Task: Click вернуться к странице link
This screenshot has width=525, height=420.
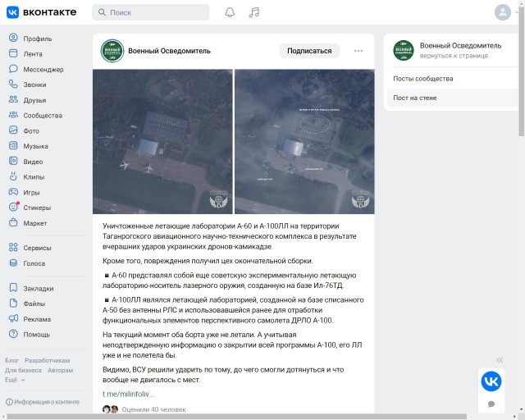Action: point(454,56)
